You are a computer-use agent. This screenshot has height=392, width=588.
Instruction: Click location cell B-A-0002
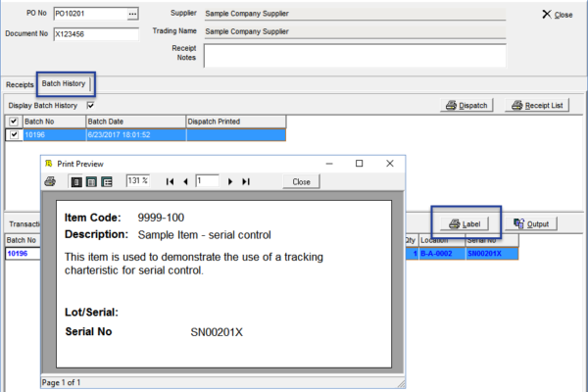pos(442,254)
